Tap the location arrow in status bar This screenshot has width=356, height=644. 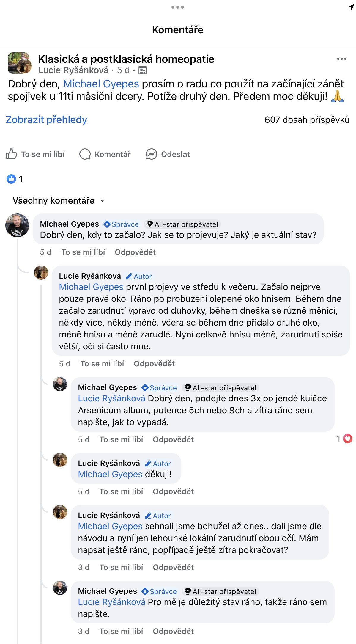(x=351, y=7)
